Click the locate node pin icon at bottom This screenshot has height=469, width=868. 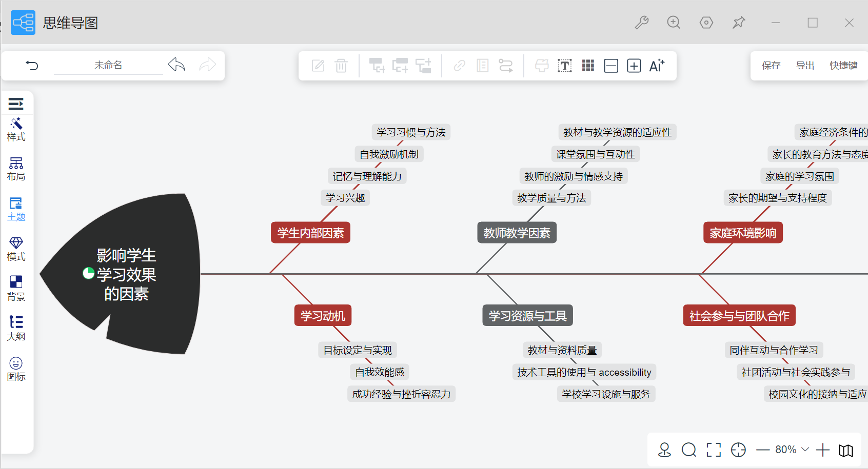(x=664, y=450)
